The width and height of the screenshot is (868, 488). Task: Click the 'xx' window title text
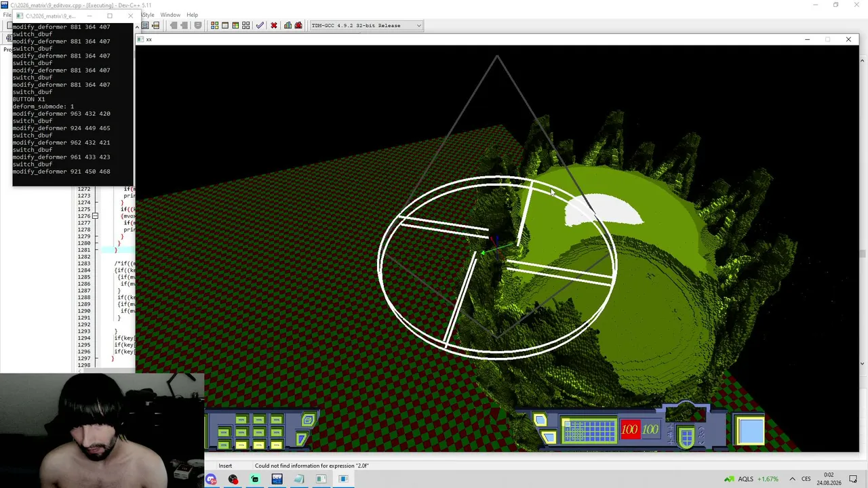coord(149,39)
